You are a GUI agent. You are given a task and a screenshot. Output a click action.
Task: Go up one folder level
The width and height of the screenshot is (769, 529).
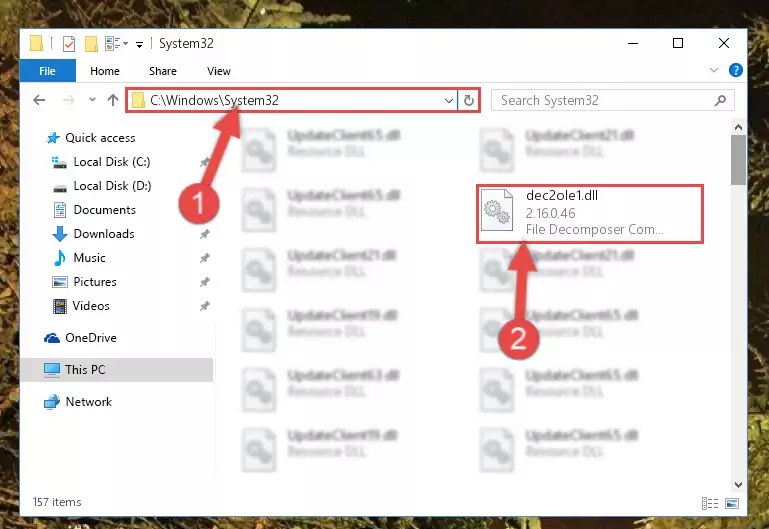pyautogui.click(x=113, y=100)
